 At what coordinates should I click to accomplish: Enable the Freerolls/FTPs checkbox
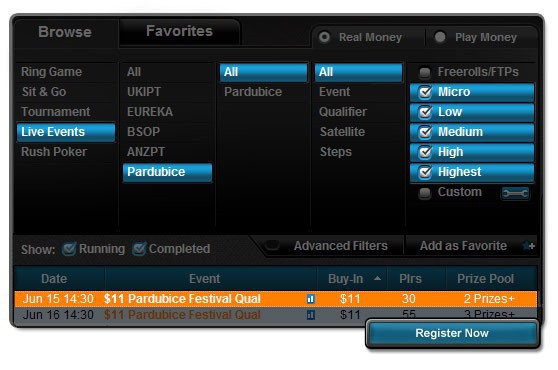pos(425,72)
